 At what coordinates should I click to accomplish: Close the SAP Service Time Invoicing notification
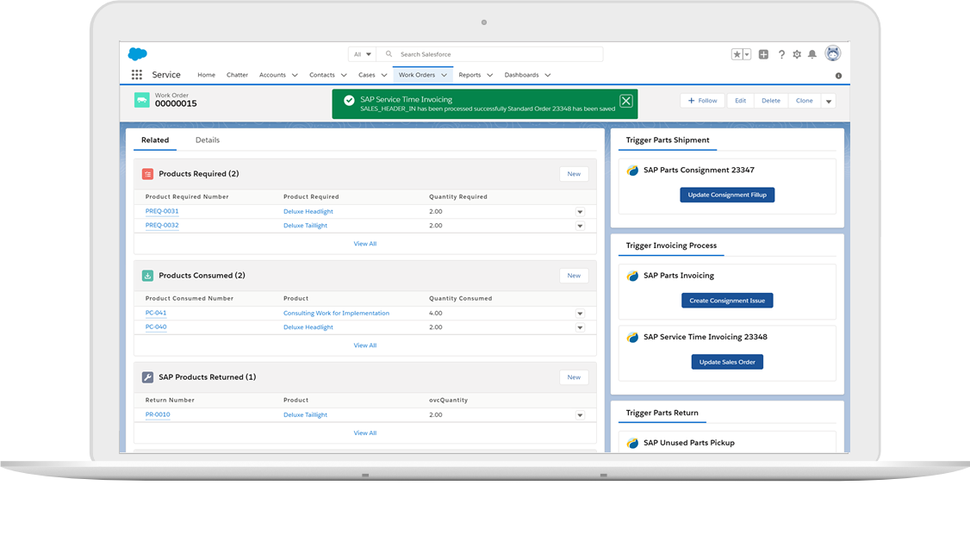pyautogui.click(x=626, y=101)
